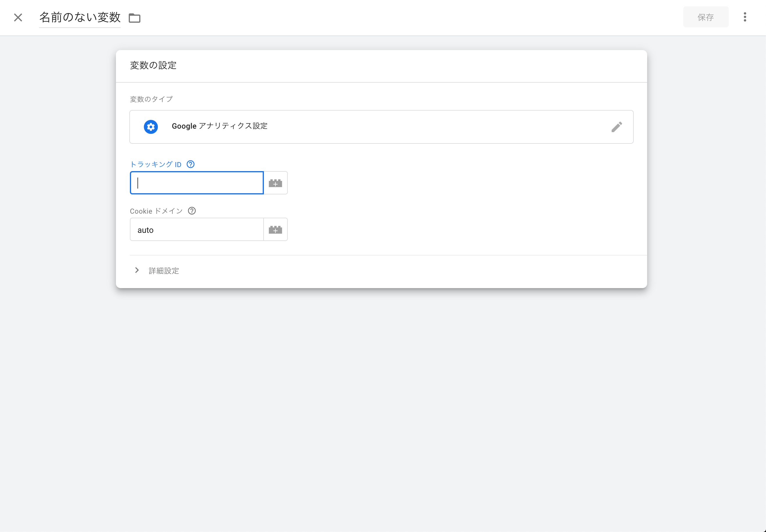
Task: Click the Cookie ドメイン label text
Action: click(156, 211)
